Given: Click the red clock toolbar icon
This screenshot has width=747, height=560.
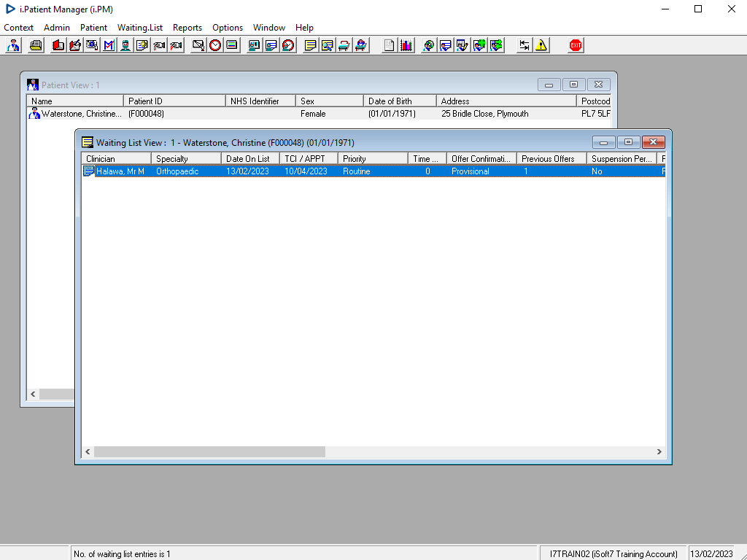Looking at the screenshot, I should [x=215, y=45].
